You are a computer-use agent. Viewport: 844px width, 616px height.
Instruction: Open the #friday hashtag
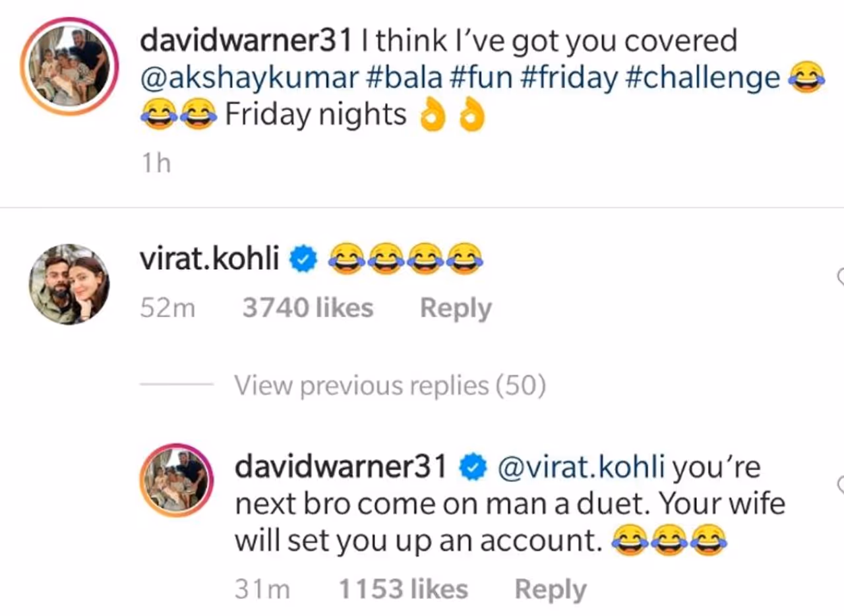(x=569, y=78)
